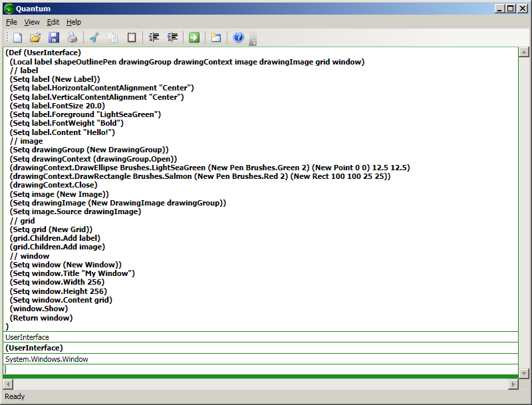Viewport: 532px width, 405px height.
Task: Run code with the green arrow icon
Action: pos(194,37)
